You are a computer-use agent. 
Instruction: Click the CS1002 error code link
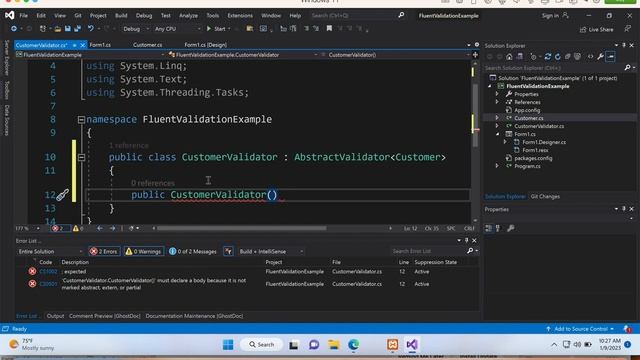point(49,271)
